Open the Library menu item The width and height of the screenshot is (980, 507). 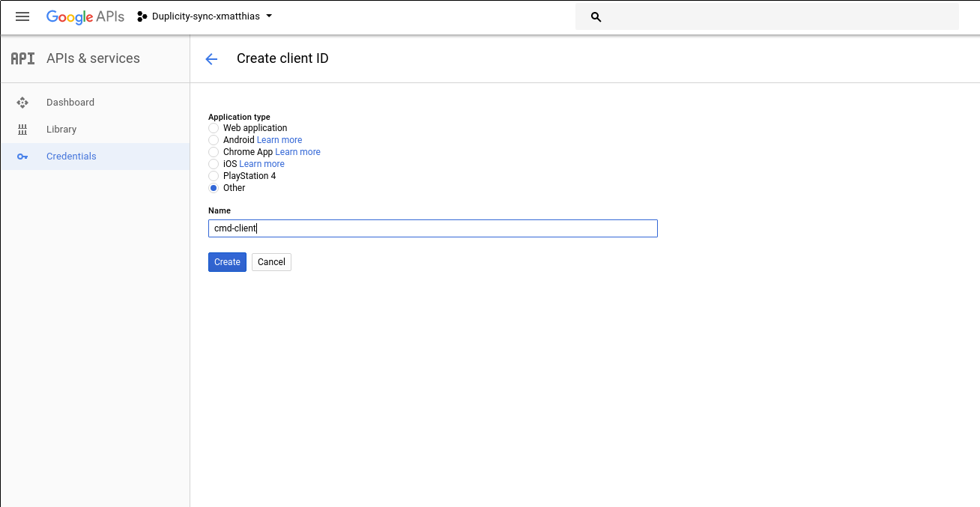(x=95, y=130)
